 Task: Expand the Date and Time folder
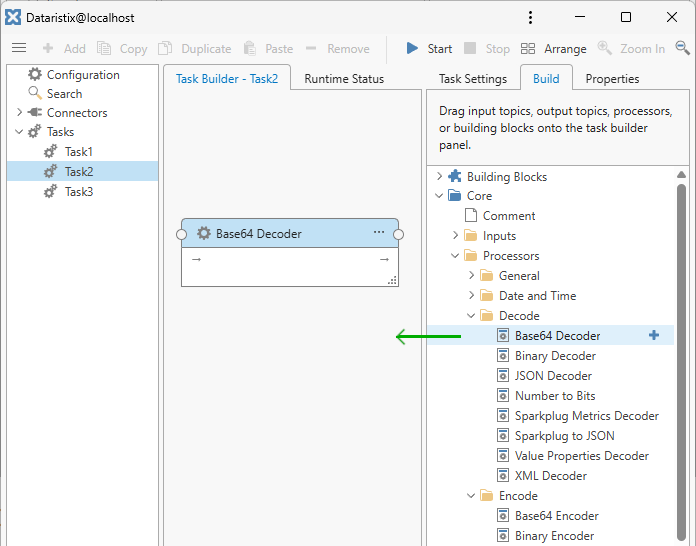tap(471, 296)
